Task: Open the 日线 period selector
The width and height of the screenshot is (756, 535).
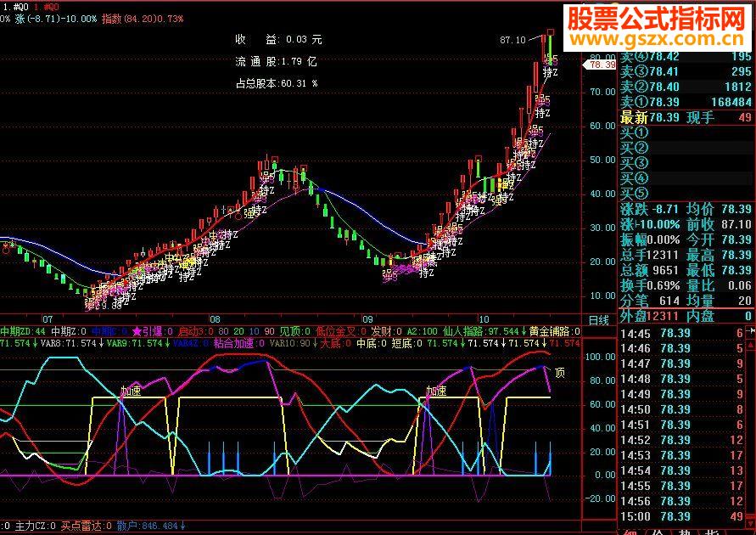Action: (599, 319)
